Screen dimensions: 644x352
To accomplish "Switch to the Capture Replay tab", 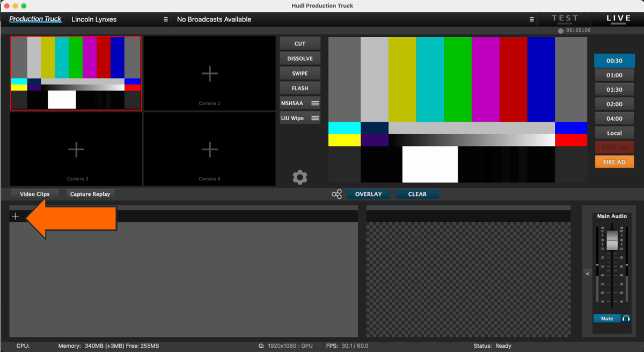I will coord(90,194).
